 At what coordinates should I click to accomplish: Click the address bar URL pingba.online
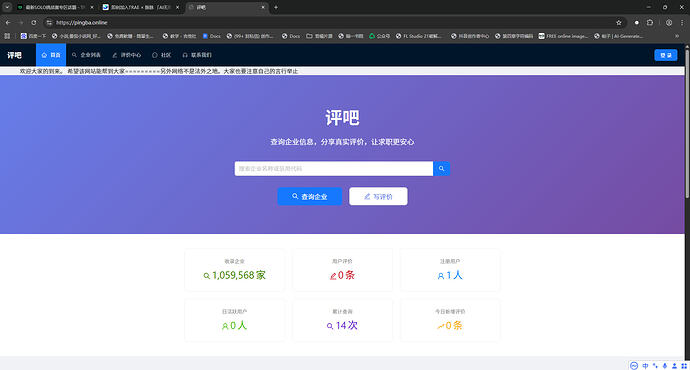(82, 22)
